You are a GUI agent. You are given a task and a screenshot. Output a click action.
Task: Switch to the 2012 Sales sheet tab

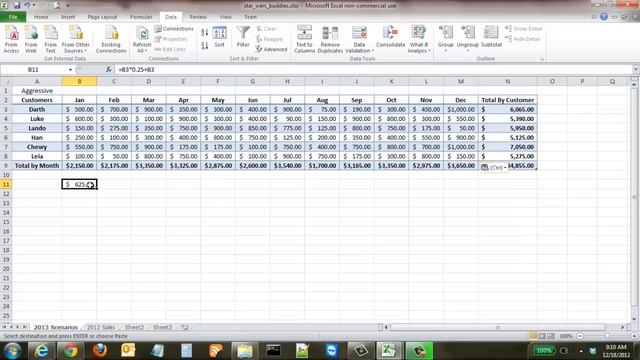[101, 327]
